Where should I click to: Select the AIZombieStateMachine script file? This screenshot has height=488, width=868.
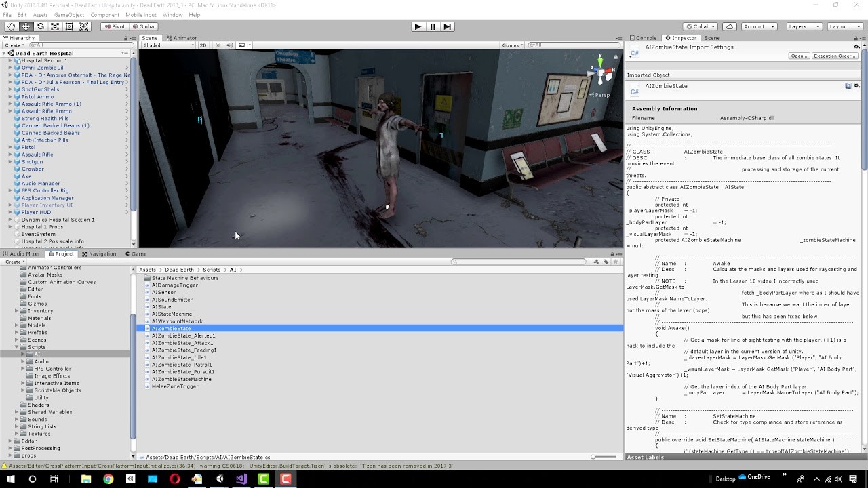[181, 379]
